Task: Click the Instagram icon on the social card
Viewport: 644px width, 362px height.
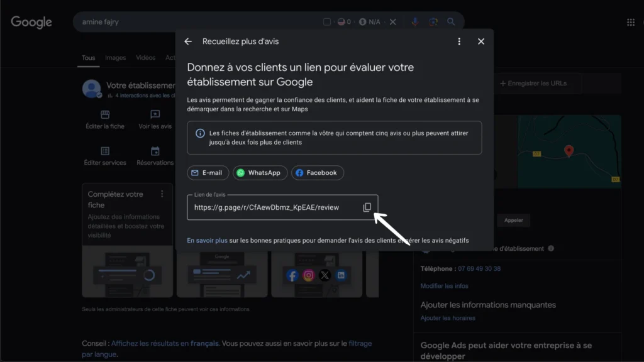Action: pyautogui.click(x=308, y=275)
